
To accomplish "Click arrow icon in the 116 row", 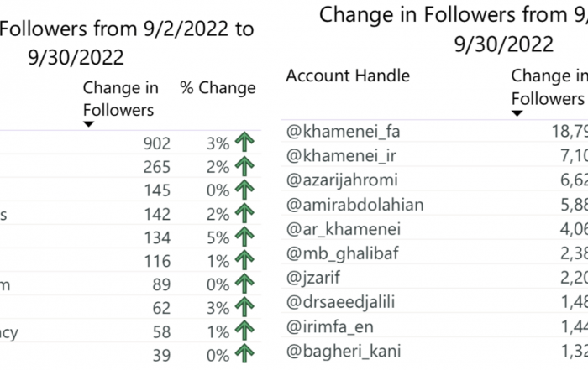I will pos(245,260).
